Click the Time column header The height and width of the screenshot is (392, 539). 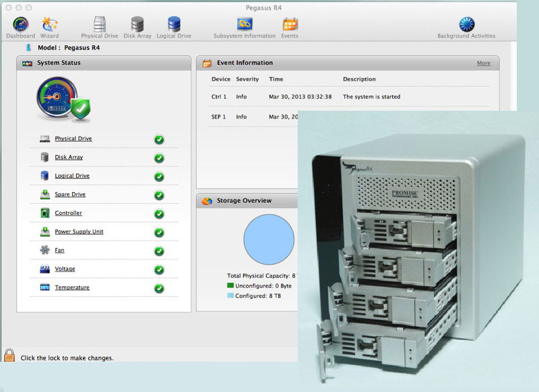point(276,79)
